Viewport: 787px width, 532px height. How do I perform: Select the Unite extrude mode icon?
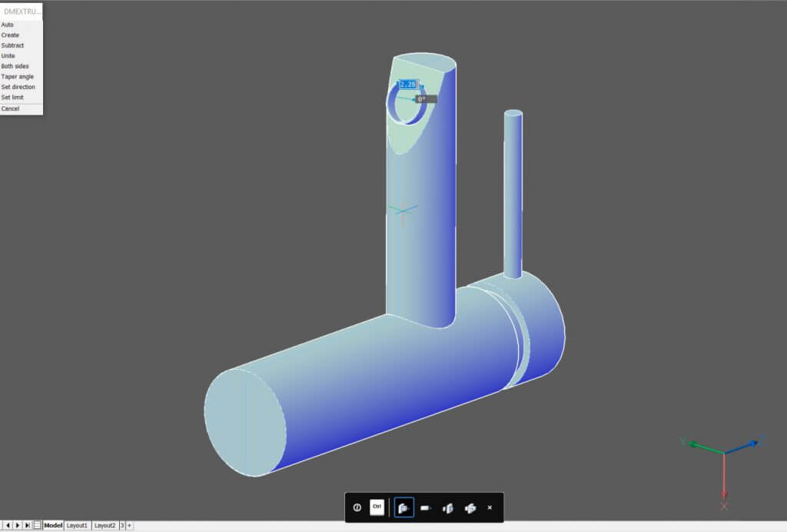coord(447,507)
